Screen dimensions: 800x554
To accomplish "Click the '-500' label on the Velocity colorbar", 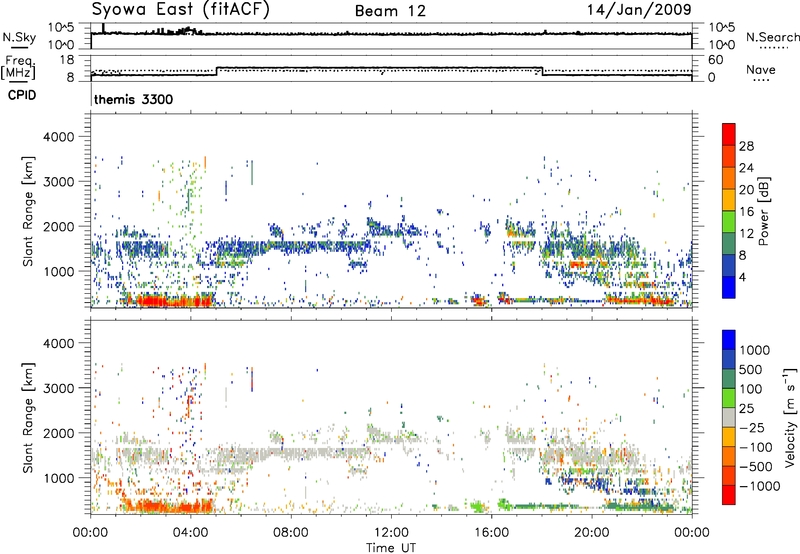I will click(756, 467).
